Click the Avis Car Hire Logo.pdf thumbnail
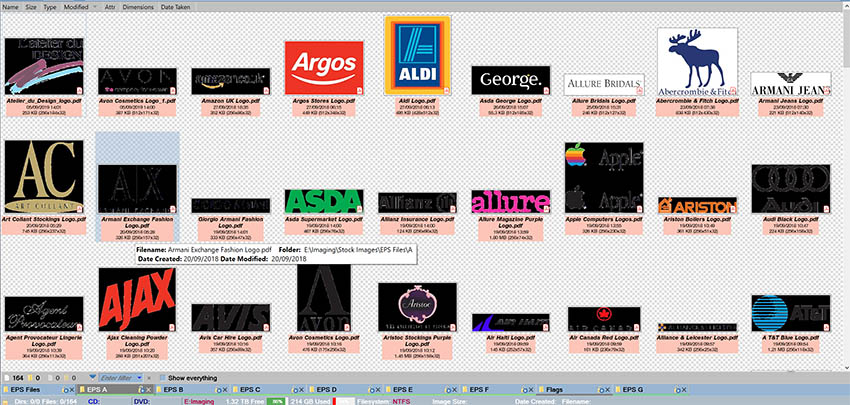This screenshot has height=405, width=850. coord(230,318)
